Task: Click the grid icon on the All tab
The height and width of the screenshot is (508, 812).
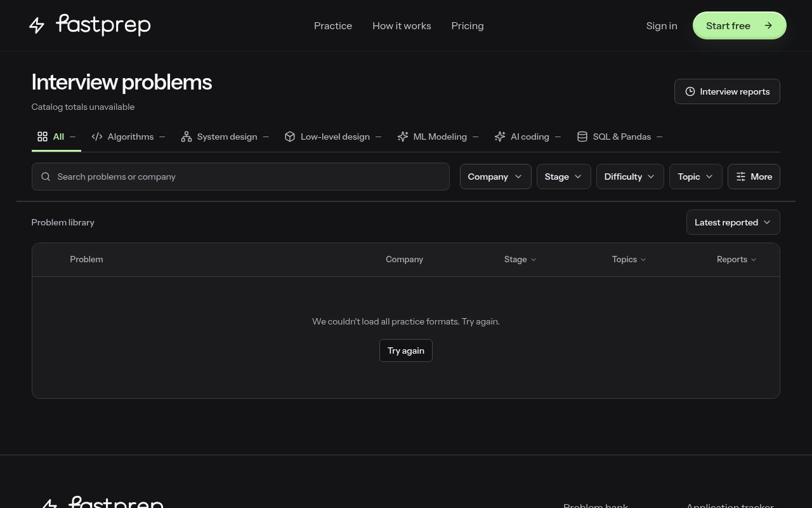Action: tap(43, 137)
